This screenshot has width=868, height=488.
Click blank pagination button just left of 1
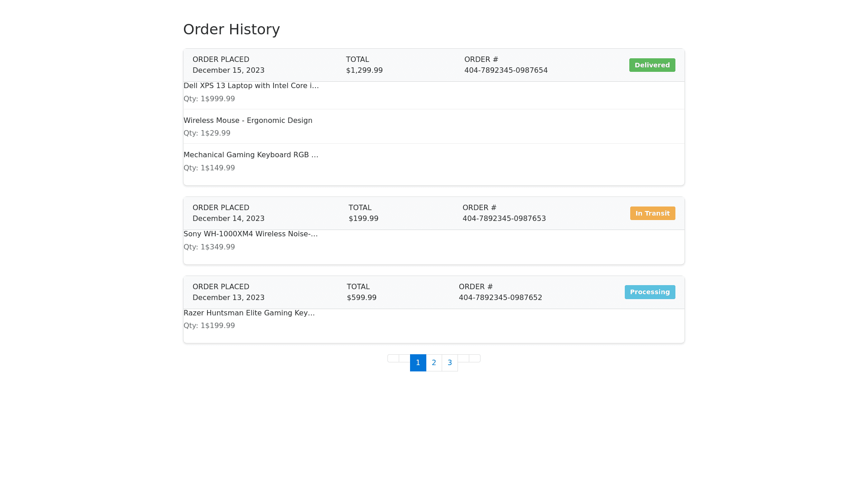pyautogui.click(x=405, y=358)
